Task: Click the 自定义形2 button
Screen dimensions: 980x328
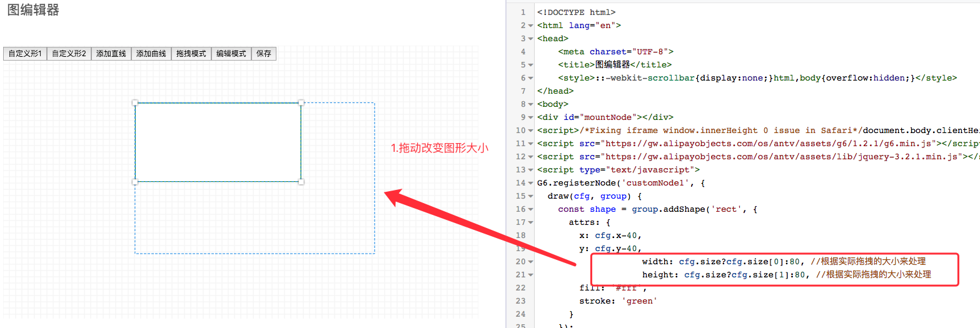Action: coord(69,54)
